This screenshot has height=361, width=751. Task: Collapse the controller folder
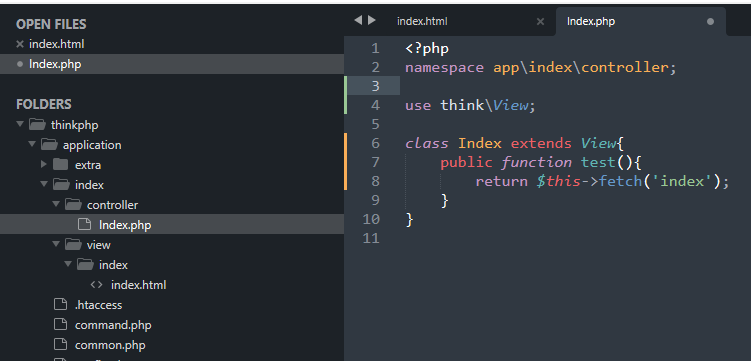[56, 204]
